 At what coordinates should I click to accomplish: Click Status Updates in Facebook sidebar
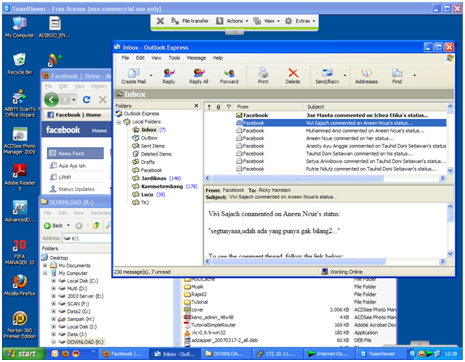pyautogui.click(x=72, y=189)
